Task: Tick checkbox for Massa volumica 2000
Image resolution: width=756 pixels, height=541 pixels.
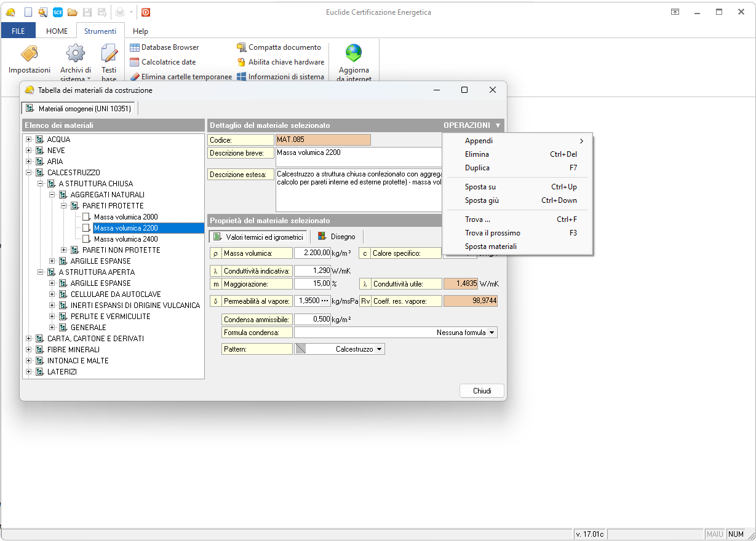Action: [86, 217]
